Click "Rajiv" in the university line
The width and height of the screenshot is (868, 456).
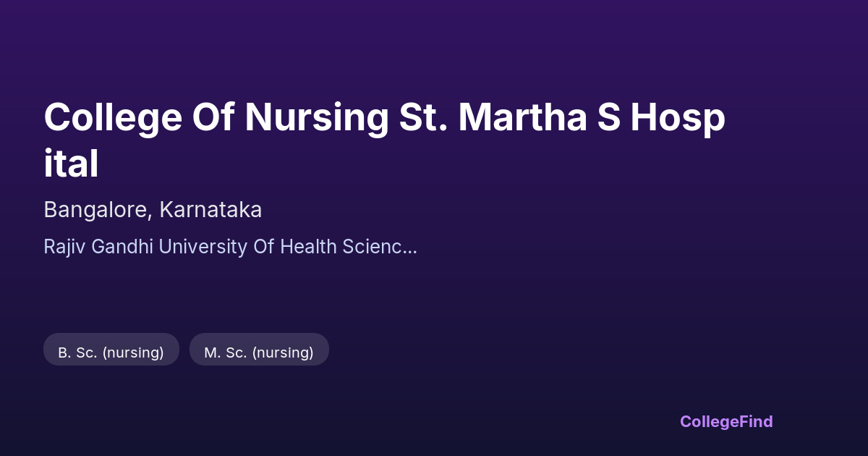tap(62, 248)
